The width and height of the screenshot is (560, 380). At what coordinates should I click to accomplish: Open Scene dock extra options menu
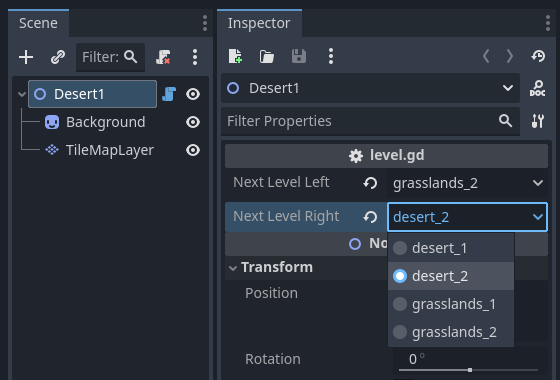[x=195, y=57]
